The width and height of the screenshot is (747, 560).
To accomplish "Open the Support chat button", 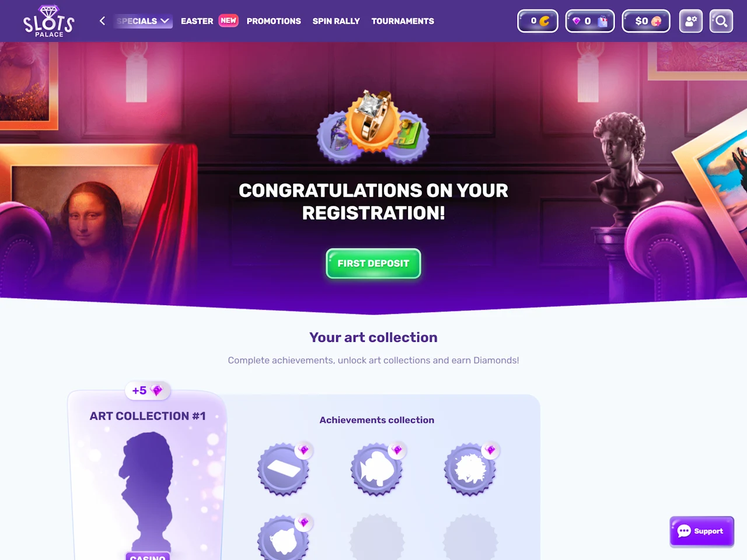I will click(701, 531).
